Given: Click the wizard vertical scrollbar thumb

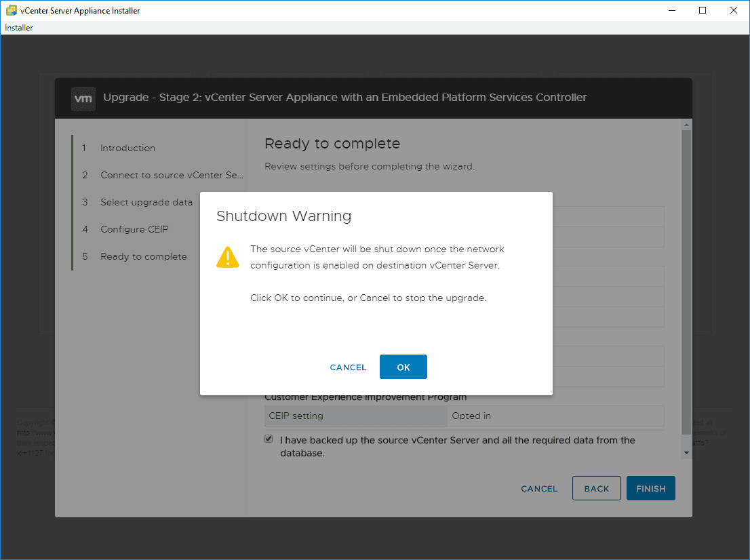Looking at the screenshot, I should pos(686,282).
